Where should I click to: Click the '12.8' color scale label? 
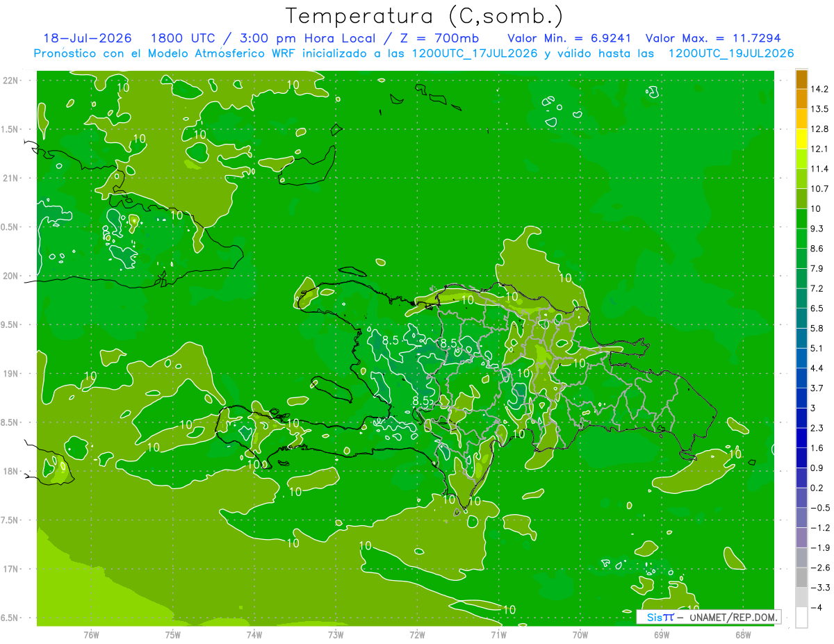pyautogui.click(x=821, y=129)
